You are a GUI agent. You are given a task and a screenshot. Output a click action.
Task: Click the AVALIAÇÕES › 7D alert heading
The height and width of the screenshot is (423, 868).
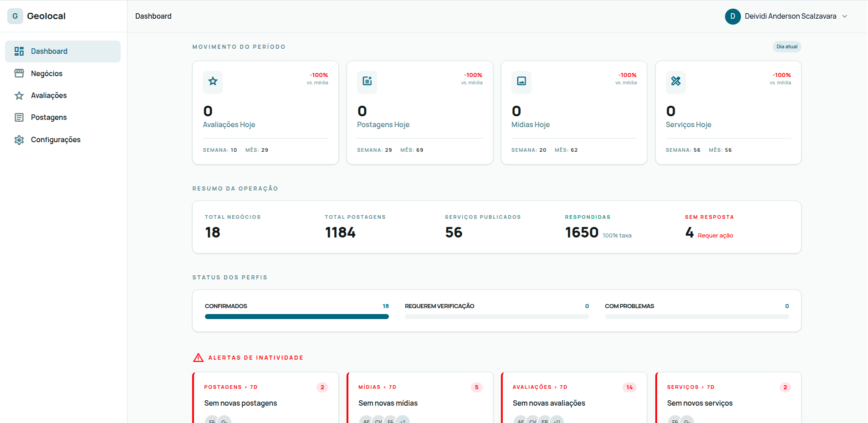click(x=540, y=387)
